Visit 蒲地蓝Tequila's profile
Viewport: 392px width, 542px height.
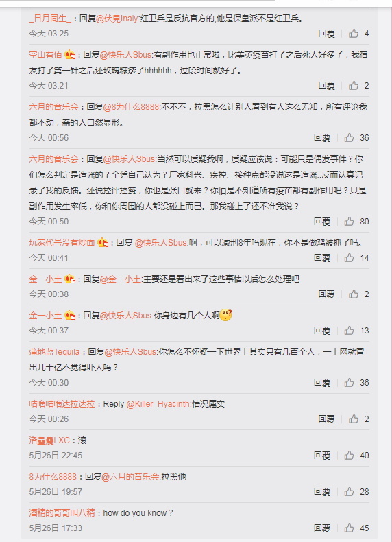(54, 352)
